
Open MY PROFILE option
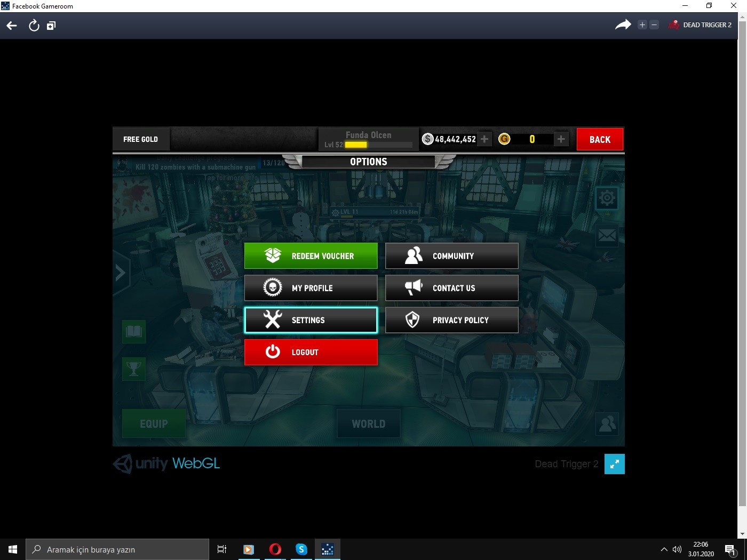click(311, 288)
